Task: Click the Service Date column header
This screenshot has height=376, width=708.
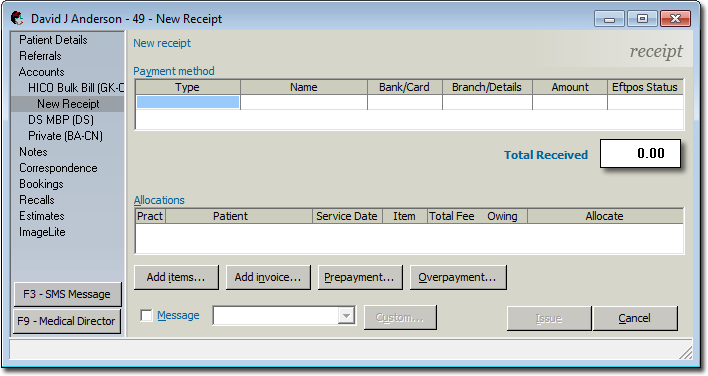Action: tap(347, 216)
